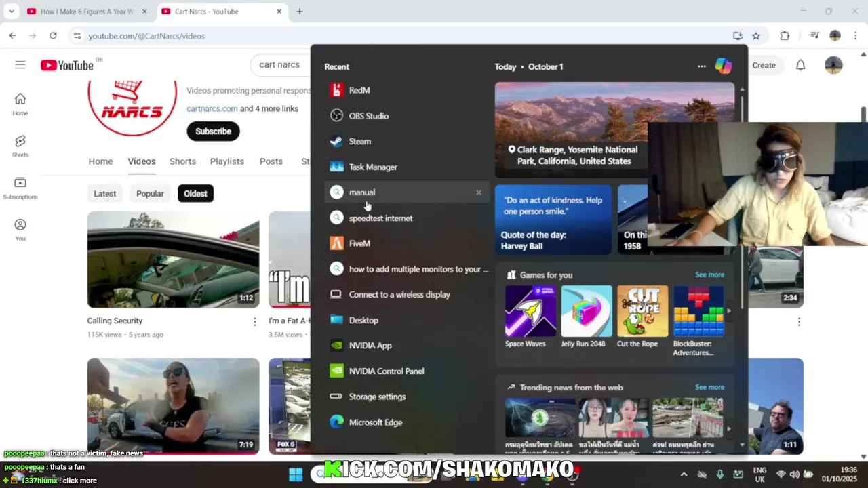Sort videos by Popular
Viewport: 868px width, 488px height.
pos(150,194)
